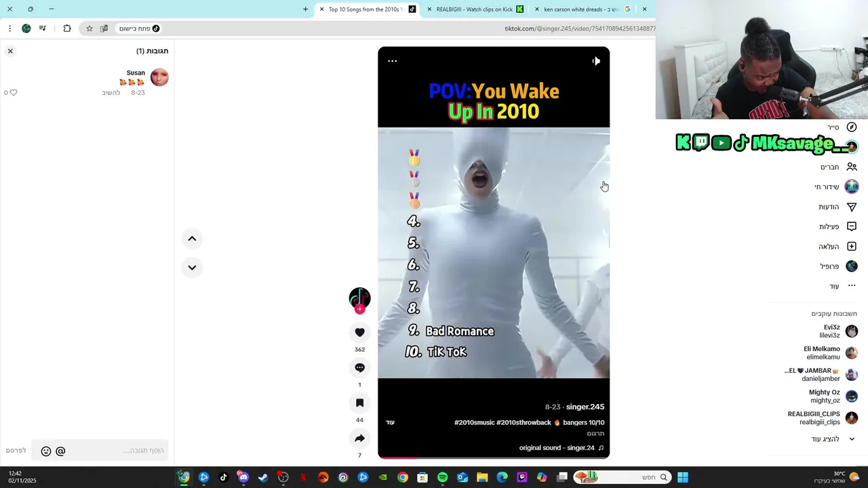The width and height of the screenshot is (868, 488).
Task: Open followed account danieljamber
Action: 821,375
